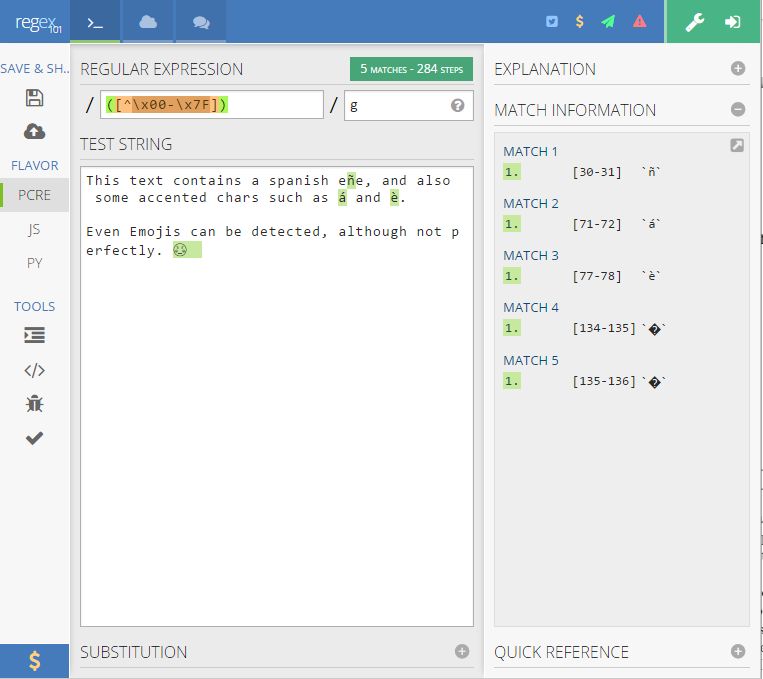Click the [134-135] match position
The width and height of the screenshot is (763, 679).
(x=604, y=329)
